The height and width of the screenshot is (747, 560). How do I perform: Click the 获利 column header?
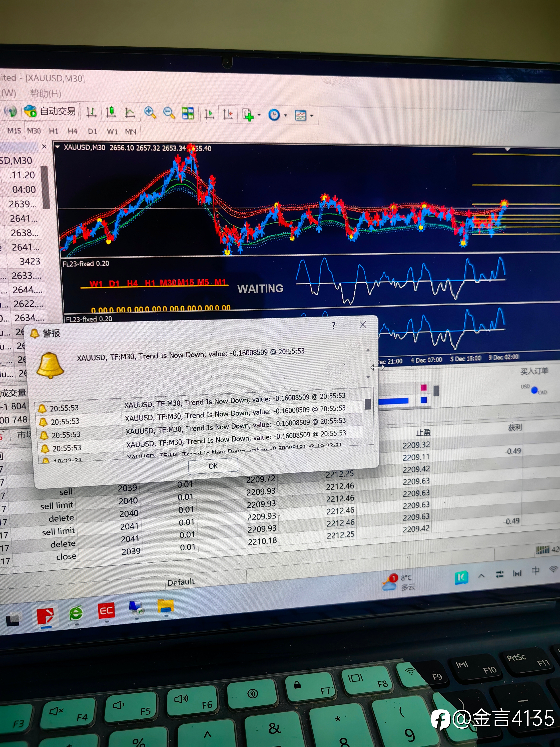(515, 427)
